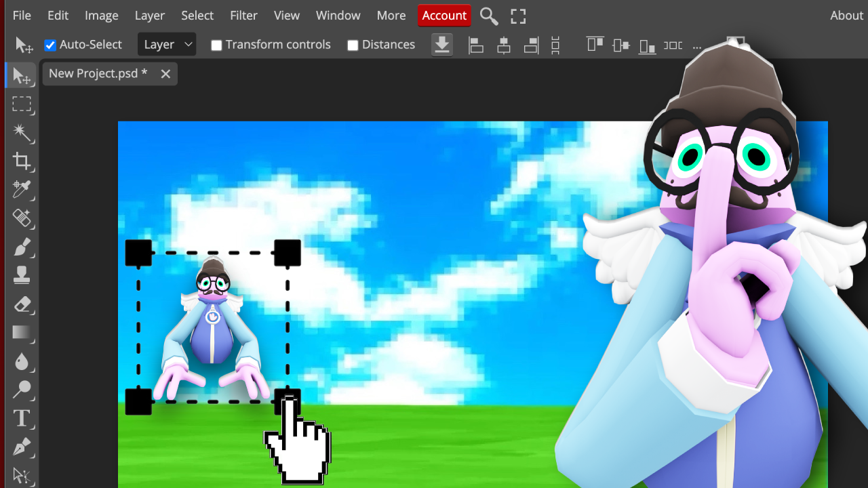Click the Move tool preset icon in options bar
This screenshot has width=868, height=488.
(x=24, y=45)
